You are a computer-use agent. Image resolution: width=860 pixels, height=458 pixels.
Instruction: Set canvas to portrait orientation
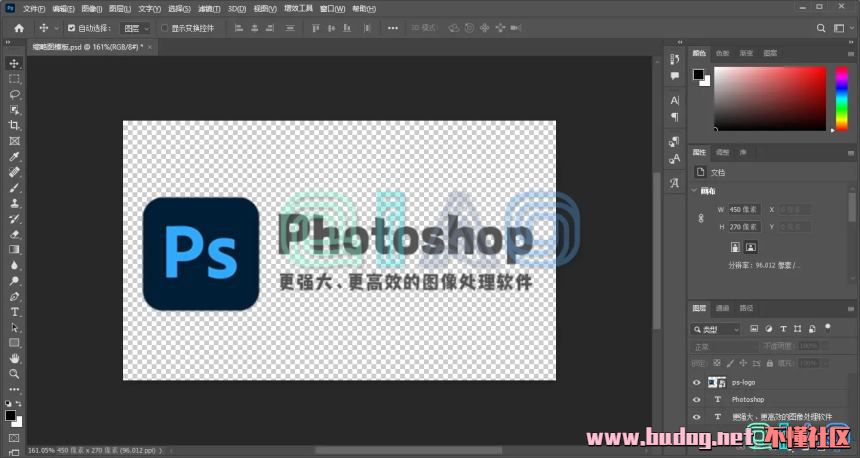735,247
